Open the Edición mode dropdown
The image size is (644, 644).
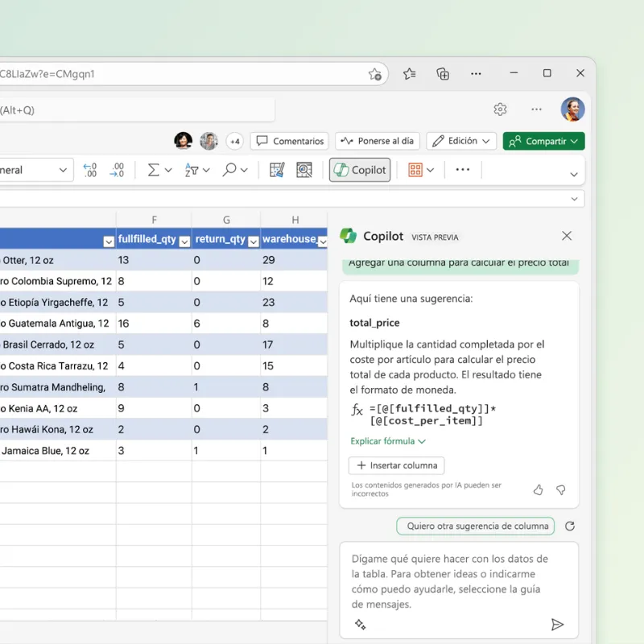click(x=461, y=141)
